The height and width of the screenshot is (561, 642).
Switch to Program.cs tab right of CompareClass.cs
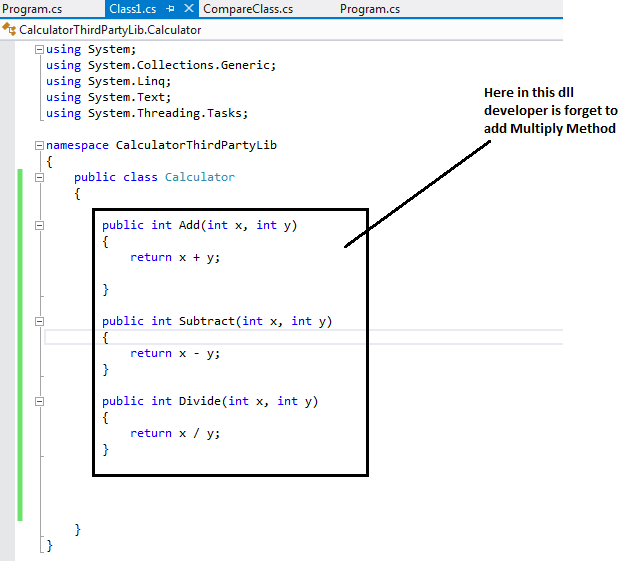(x=369, y=9)
